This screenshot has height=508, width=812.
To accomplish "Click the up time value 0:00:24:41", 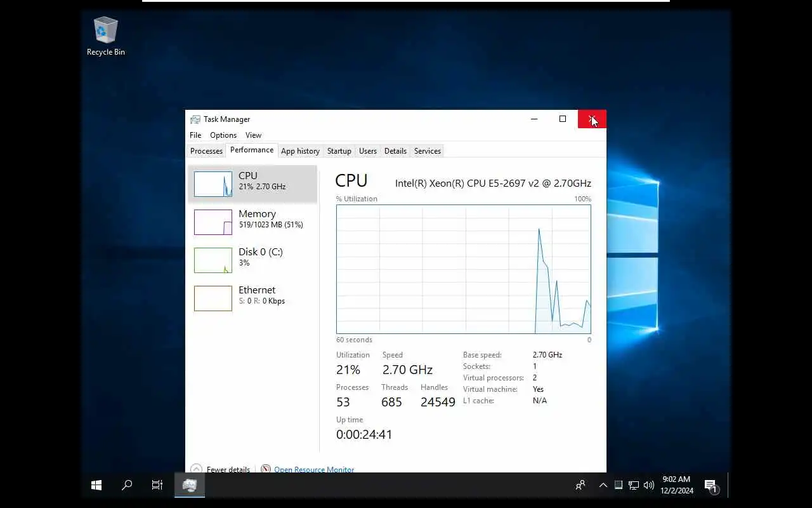I will point(364,434).
